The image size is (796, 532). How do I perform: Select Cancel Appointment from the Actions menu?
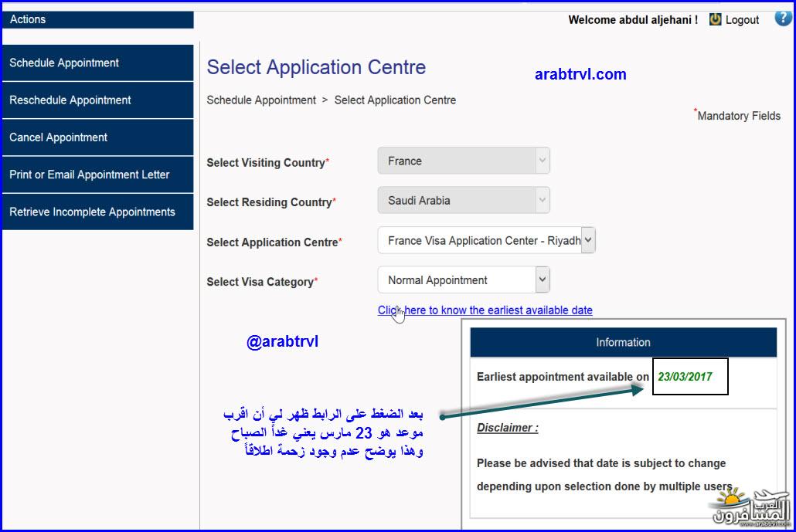point(98,137)
